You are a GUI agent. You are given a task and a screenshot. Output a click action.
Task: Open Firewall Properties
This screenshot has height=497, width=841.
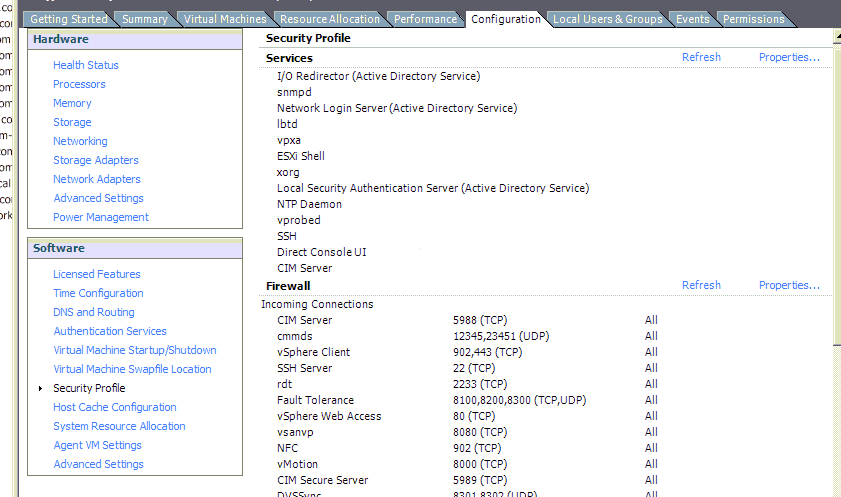coord(789,285)
